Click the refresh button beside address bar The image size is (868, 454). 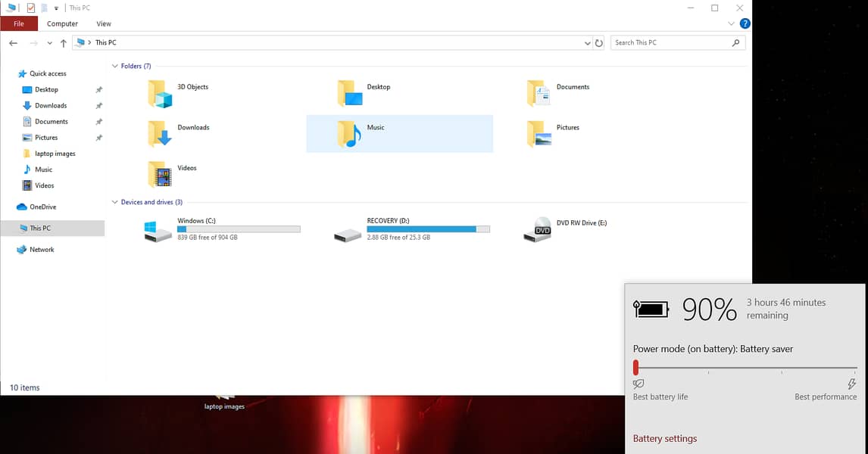[x=599, y=43]
